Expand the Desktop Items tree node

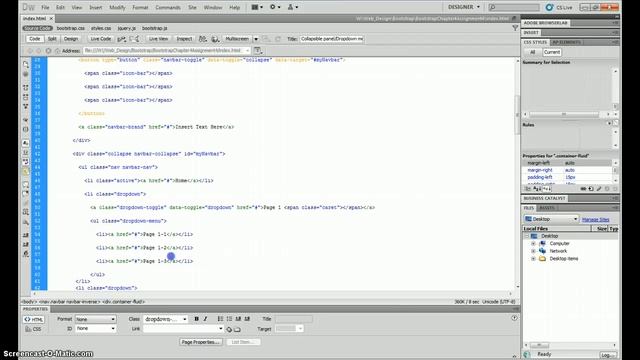533,259
